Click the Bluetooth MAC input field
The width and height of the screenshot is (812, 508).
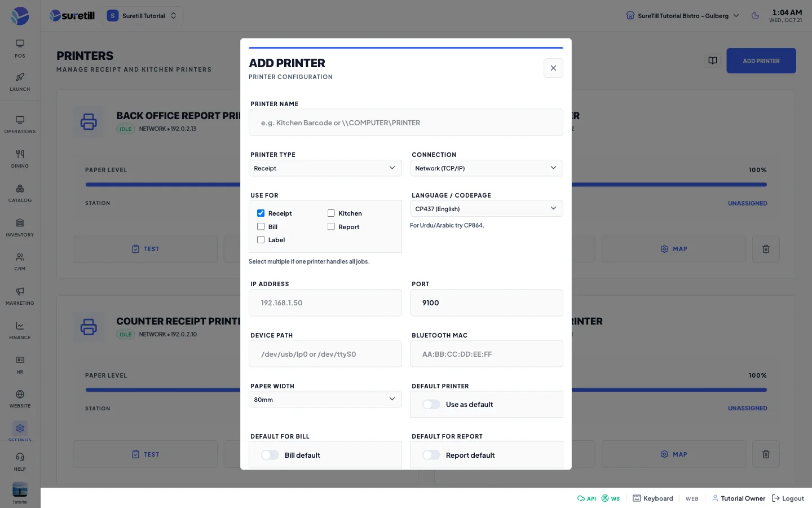coord(486,354)
